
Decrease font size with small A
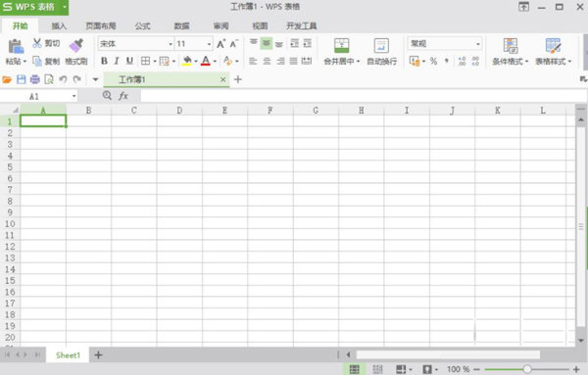point(234,44)
